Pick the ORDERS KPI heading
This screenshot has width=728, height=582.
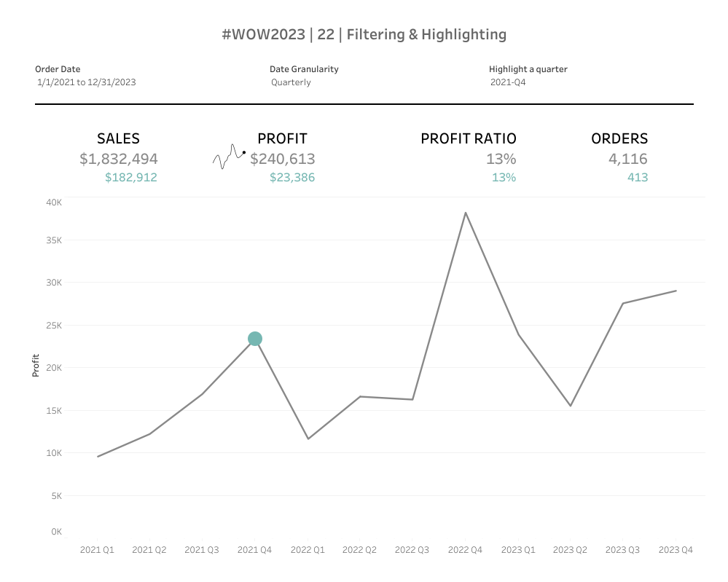point(619,138)
